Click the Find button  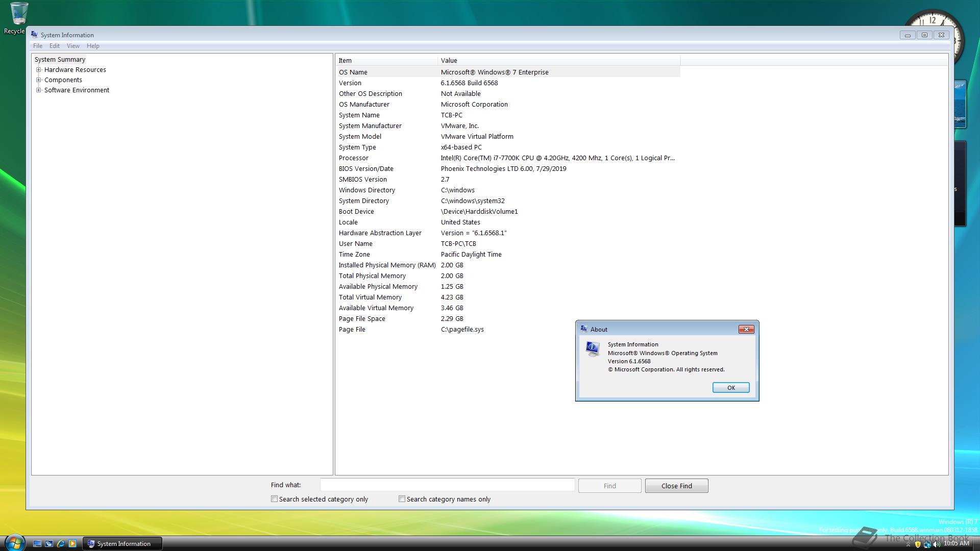[609, 486]
